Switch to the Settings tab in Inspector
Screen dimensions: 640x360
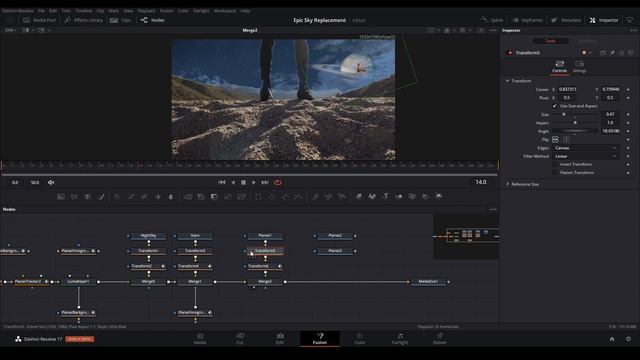point(579,67)
